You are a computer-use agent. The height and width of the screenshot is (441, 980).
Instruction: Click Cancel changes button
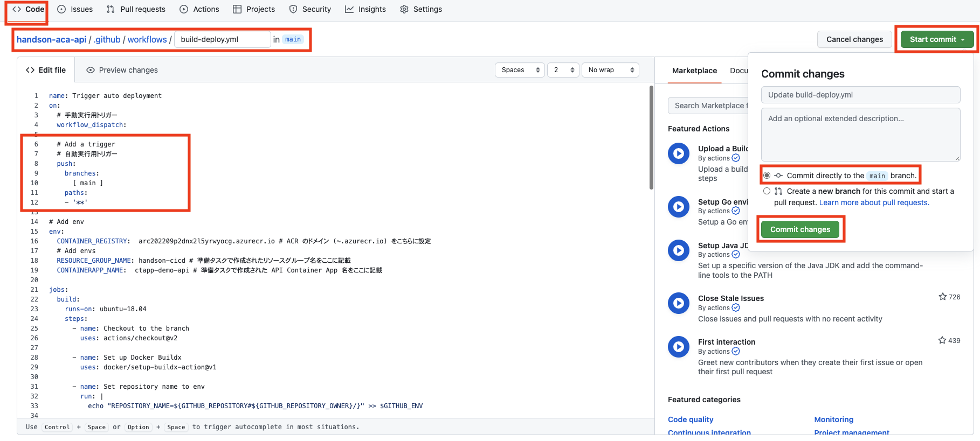854,39
